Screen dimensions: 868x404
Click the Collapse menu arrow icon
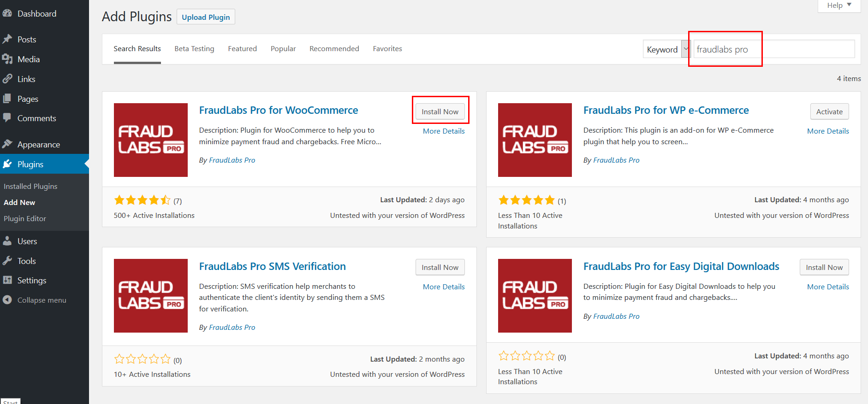pos(7,300)
